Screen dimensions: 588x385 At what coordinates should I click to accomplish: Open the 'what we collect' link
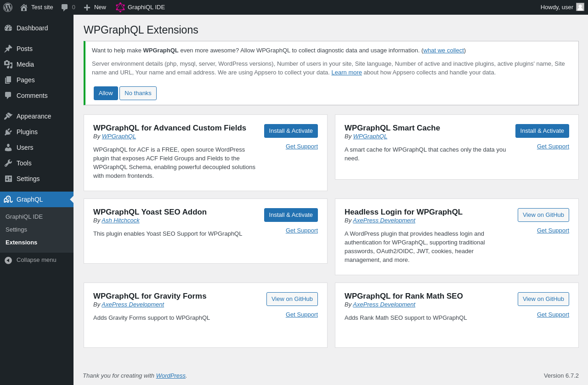[443, 51]
